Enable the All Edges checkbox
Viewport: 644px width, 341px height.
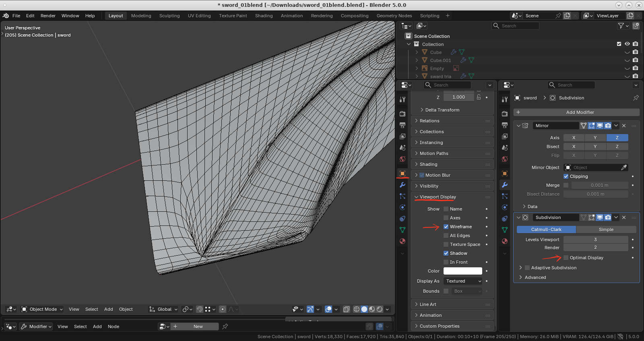(446, 236)
